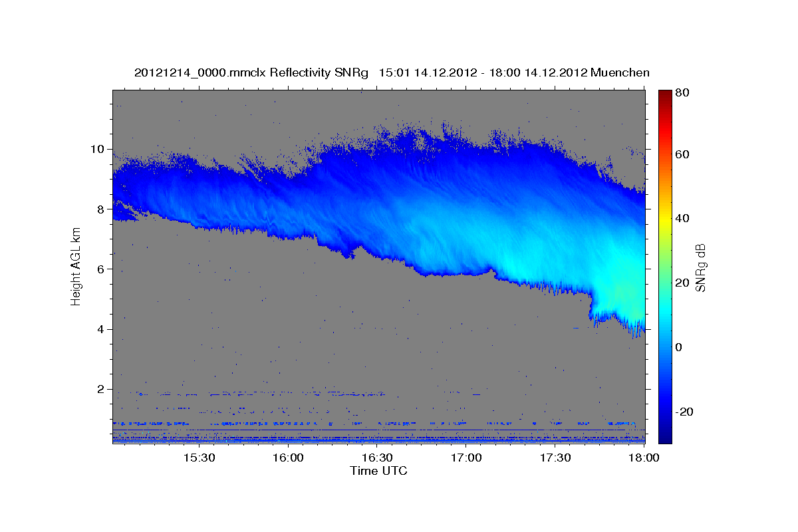Screen dimensions: 798x532
Task: Select the 17:30 time tick label
Action: [555, 458]
